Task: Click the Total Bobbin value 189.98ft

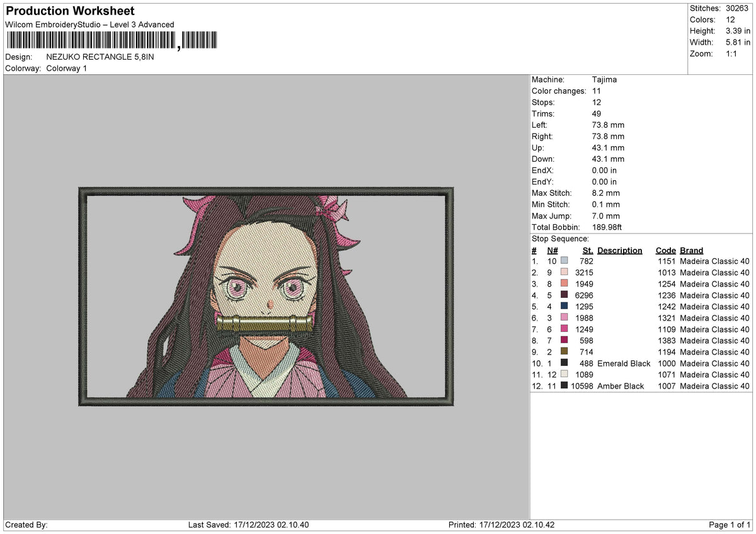Action: (607, 227)
